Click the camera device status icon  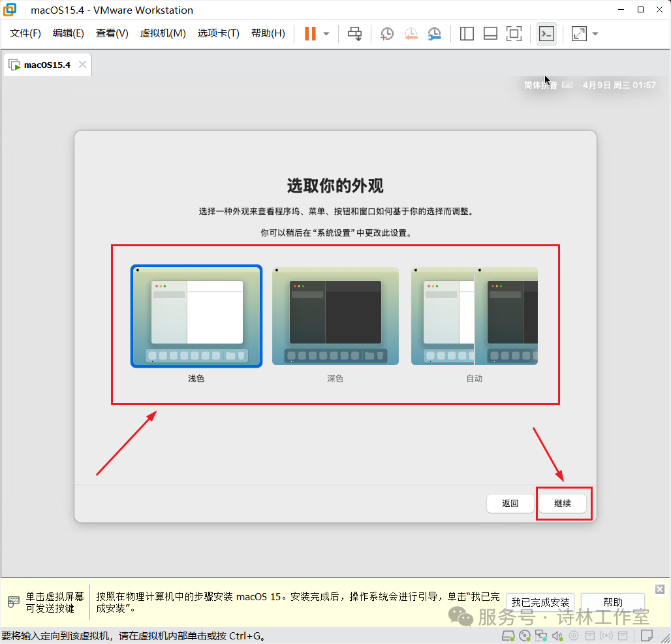click(x=574, y=636)
